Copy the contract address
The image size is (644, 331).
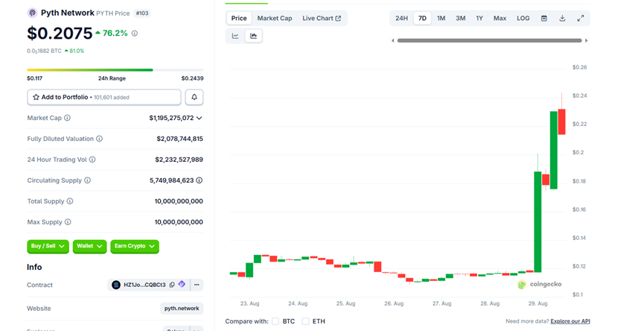click(x=172, y=285)
